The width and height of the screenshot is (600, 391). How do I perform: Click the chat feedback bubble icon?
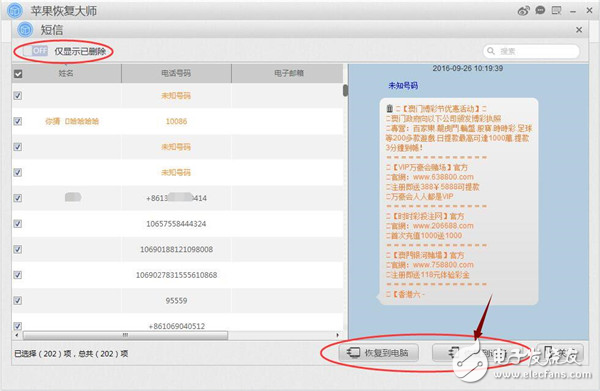pos(540,10)
